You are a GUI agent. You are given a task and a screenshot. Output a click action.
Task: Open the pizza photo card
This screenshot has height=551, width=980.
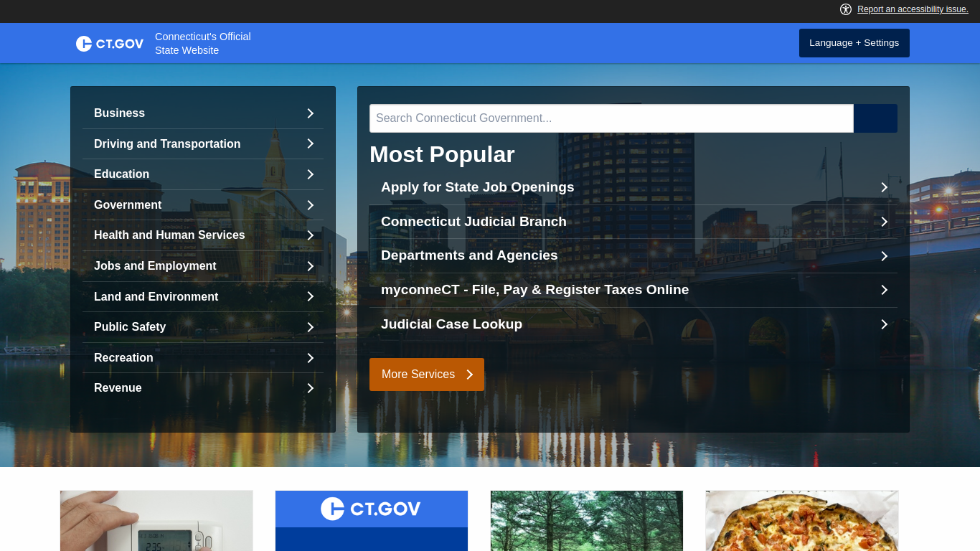[x=802, y=521]
